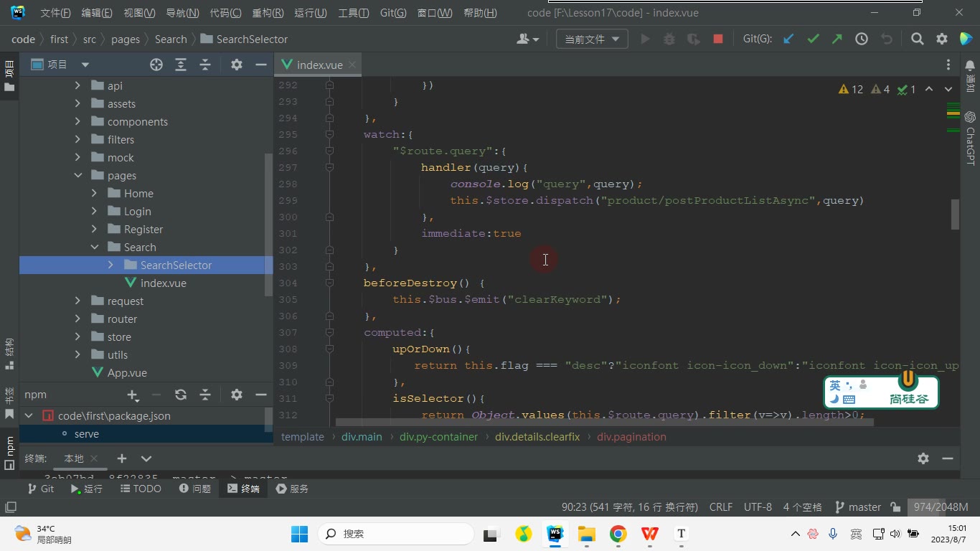Click the Git update project arrow icon
980x551 pixels.
point(788,39)
